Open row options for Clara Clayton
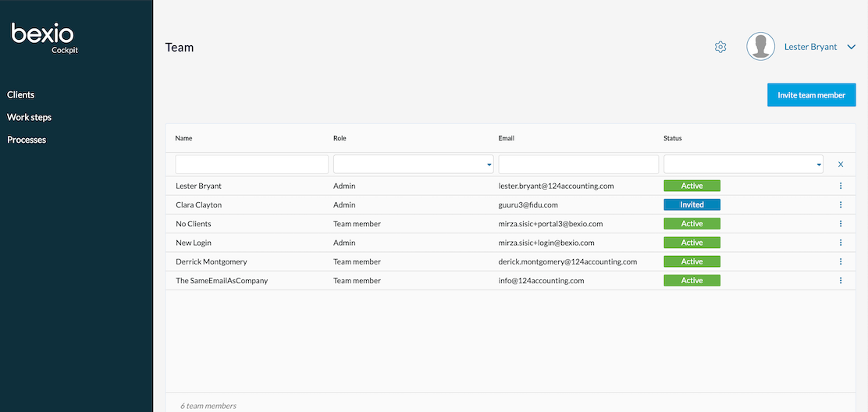868x412 pixels. (841, 204)
